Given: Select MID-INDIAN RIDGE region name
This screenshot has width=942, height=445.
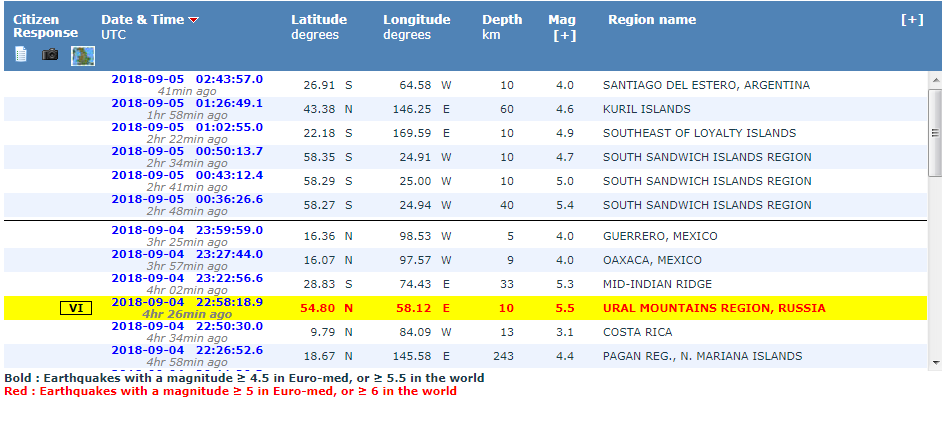Looking at the screenshot, I should (657, 284).
